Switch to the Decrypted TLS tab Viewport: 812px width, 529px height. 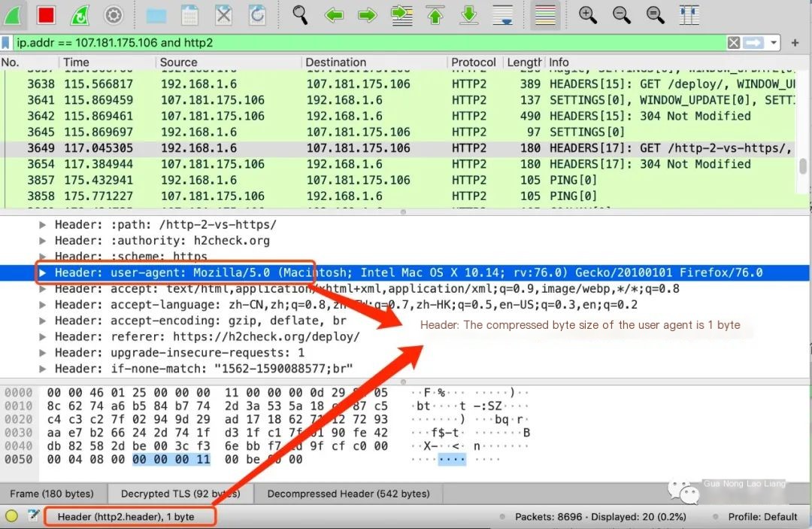pyautogui.click(x=180, y=494)
